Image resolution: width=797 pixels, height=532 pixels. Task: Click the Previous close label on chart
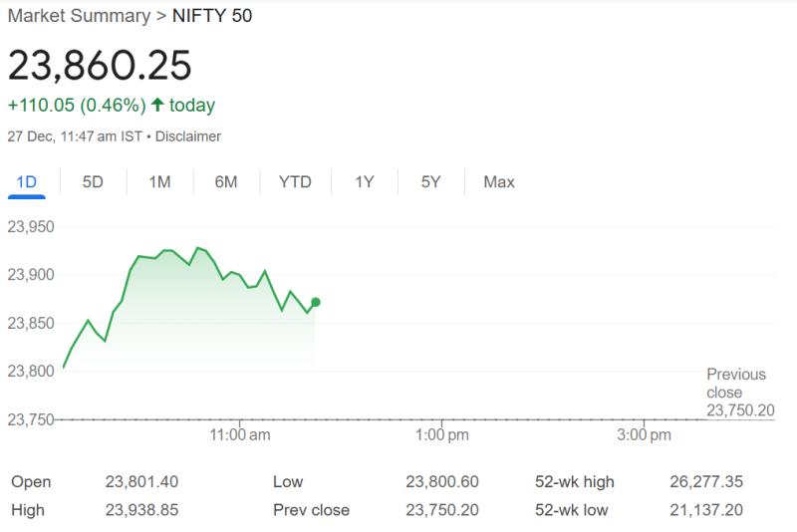(x=736, y=384)
